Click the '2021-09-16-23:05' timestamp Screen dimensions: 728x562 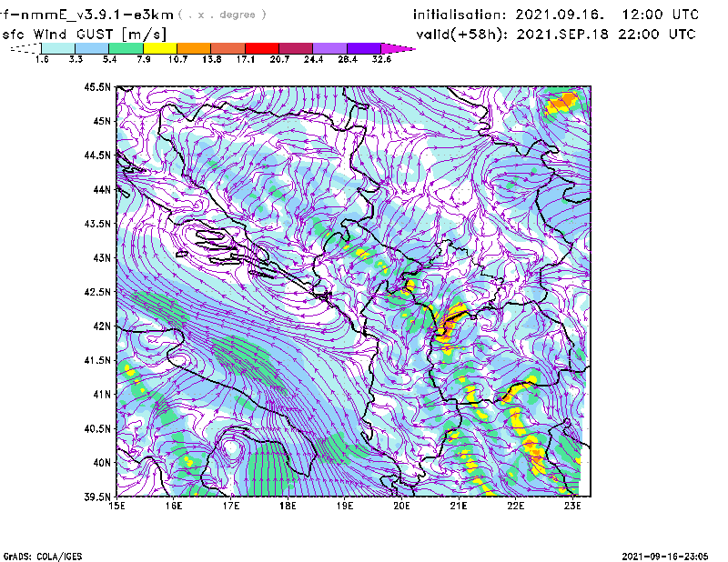point(665,557)
